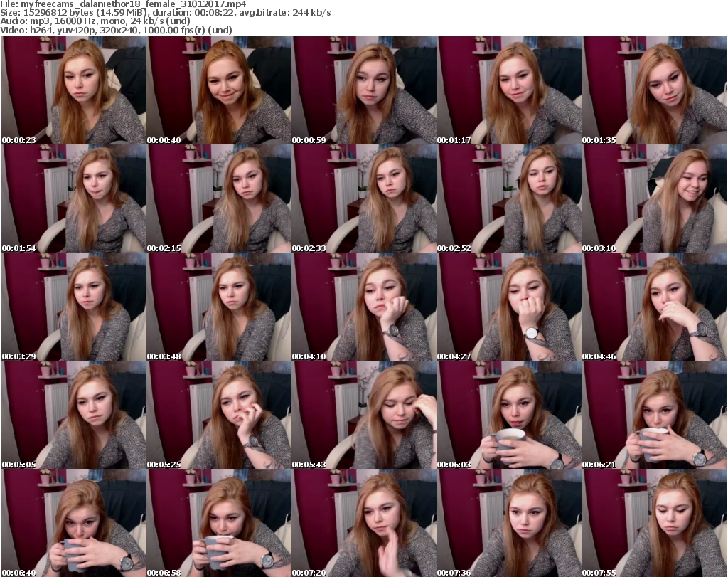Select the thumbnail timestamped 00:01:35
Viewport: 728px width, 577px height.
tap(654, 90)
